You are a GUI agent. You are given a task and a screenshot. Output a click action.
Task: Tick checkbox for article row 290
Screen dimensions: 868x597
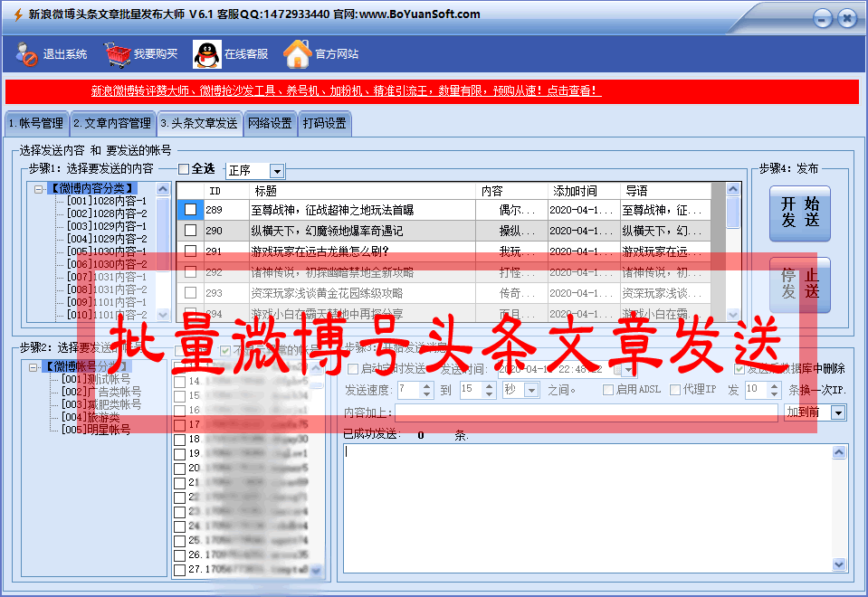tap(190, 230)
